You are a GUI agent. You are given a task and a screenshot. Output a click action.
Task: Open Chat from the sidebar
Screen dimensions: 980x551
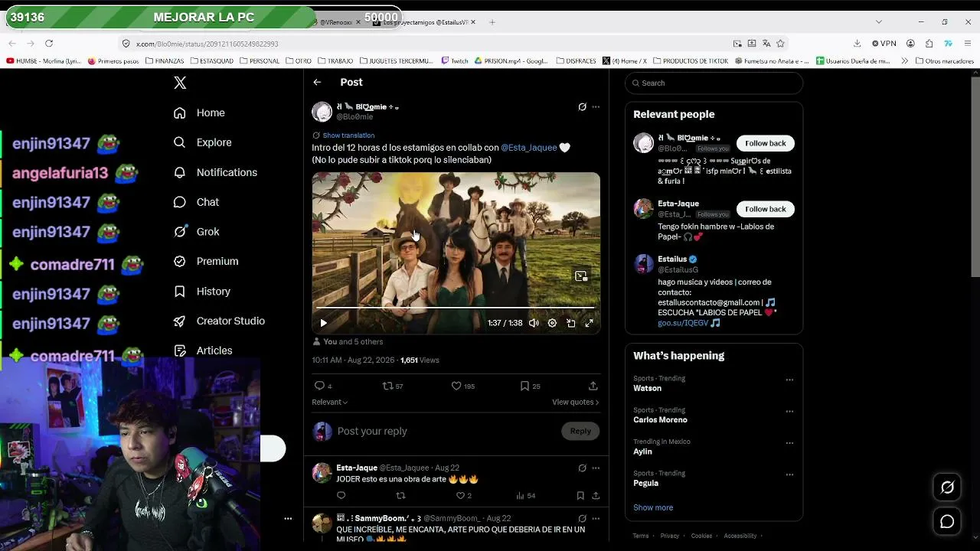tap(196, 202)
